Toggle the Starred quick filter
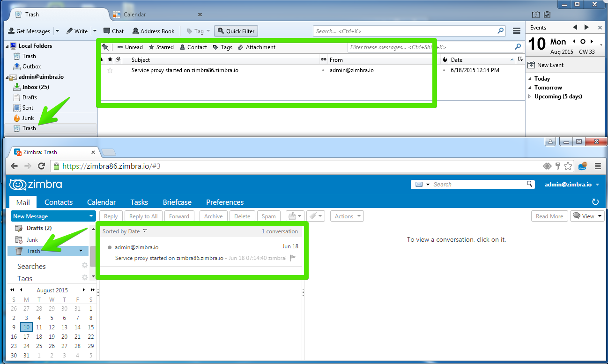608x364 pixels. point(161,47)
